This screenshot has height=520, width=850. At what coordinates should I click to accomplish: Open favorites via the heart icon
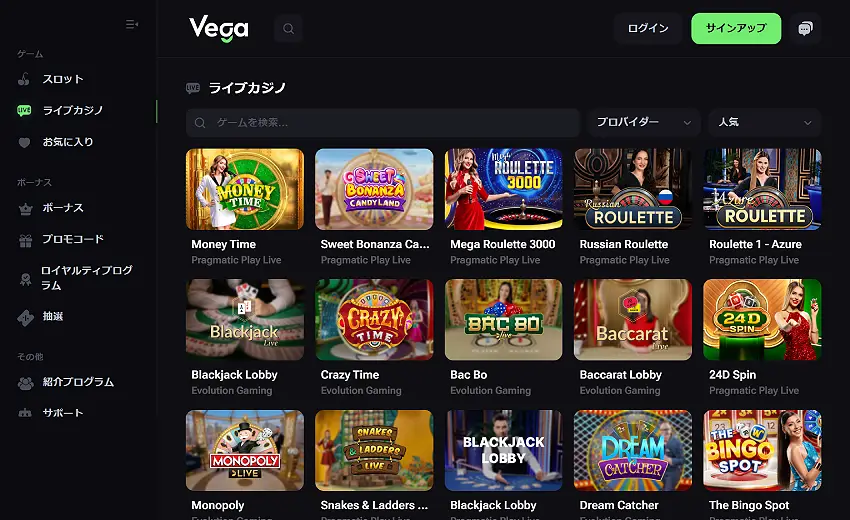point(24,143)
